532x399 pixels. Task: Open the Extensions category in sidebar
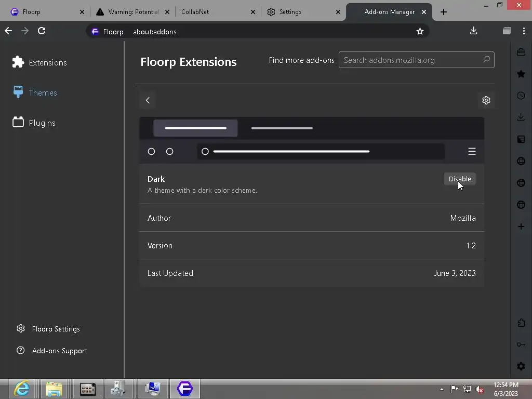39,62
